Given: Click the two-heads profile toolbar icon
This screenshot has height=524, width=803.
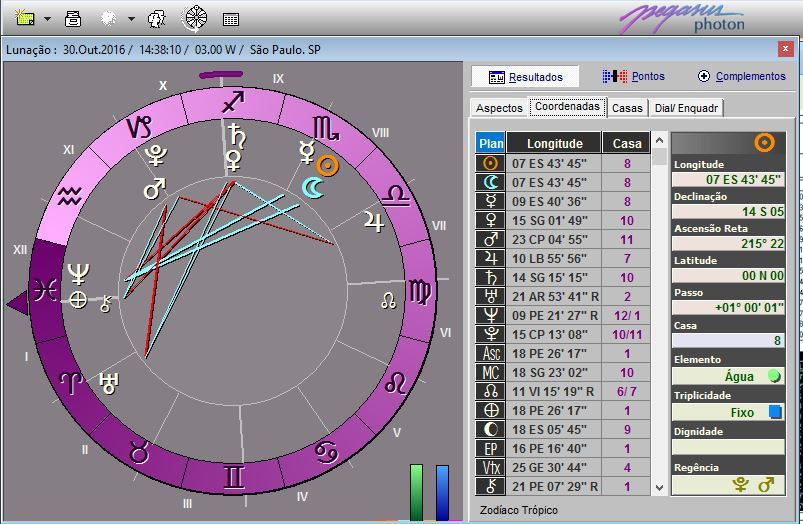Looking at the screenshot, I should click(156, 18).
